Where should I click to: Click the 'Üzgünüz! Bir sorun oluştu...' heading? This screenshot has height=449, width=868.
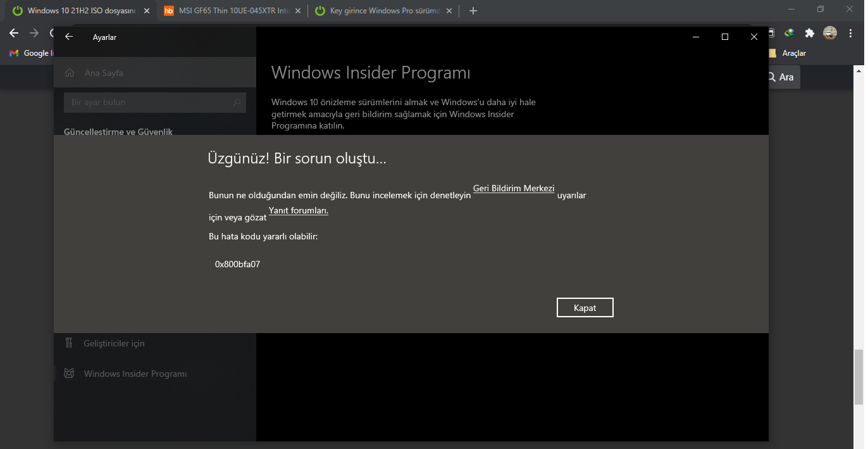pos(297,158)
